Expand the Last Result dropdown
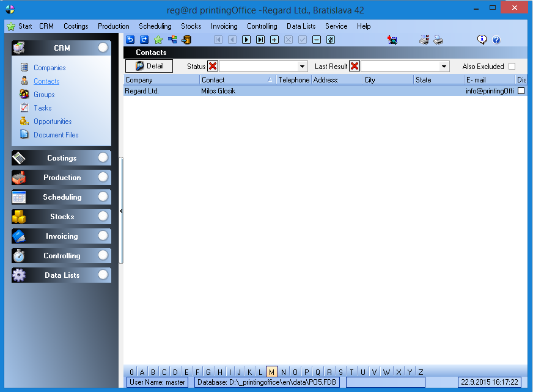The image size is (533, 392). (x=444, y=67)
